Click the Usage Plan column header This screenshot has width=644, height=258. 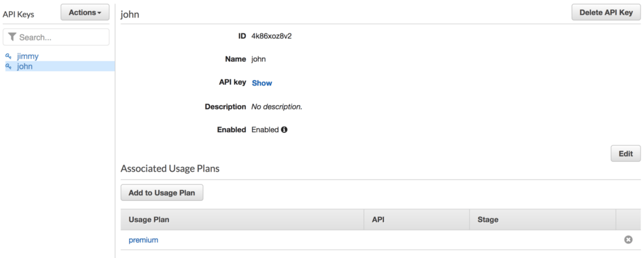click(x=149, y=219)
